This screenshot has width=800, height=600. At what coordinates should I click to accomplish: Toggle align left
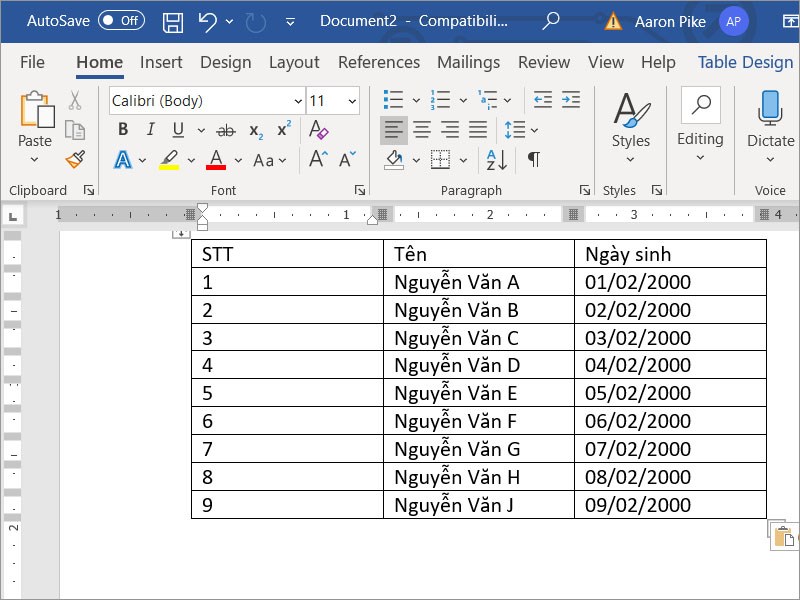[x=394, y=130]
